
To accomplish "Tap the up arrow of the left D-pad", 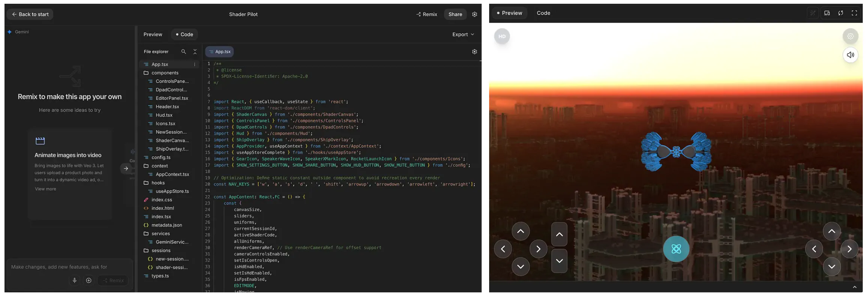I will tap(521, 231).
